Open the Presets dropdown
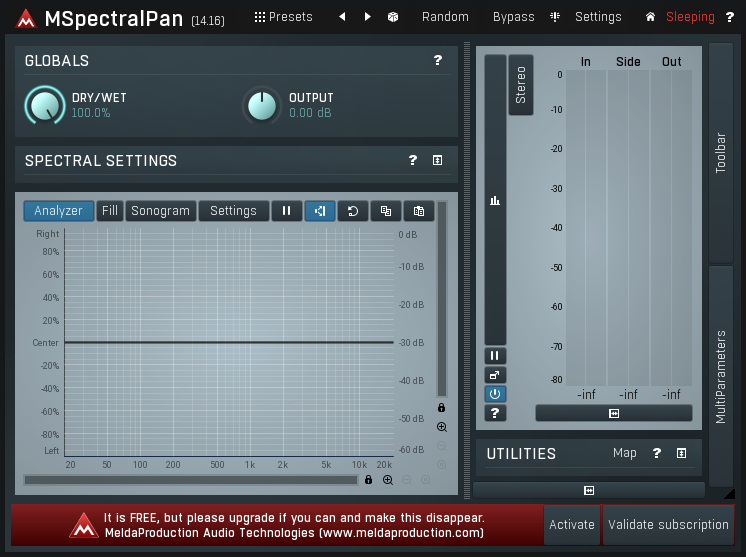746x557 pixels. [x=283, y=17]
